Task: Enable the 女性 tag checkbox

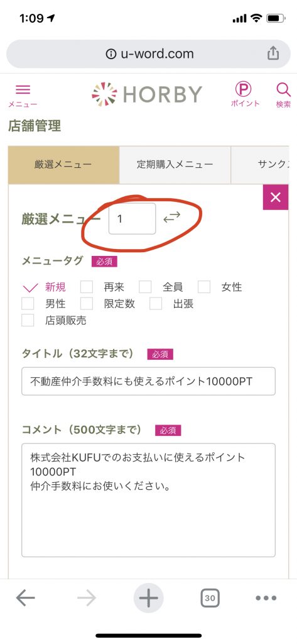Action: point(204,287)
